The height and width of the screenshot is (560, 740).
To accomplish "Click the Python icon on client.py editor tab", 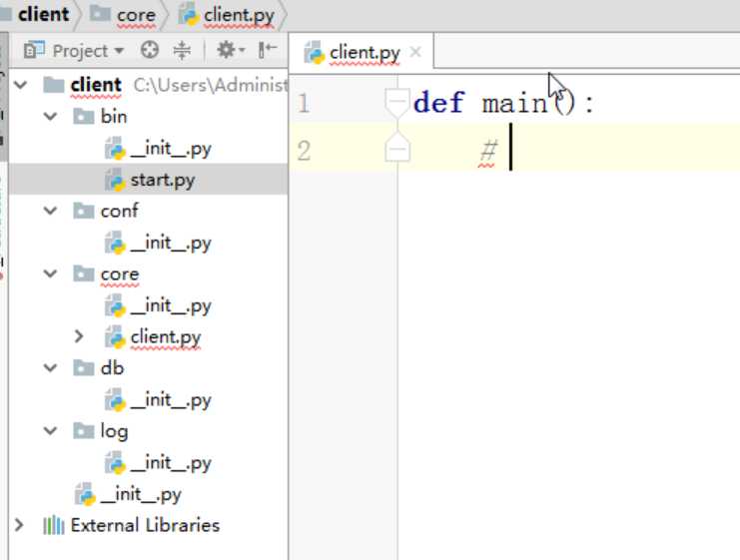I will [x=314, y=52].
